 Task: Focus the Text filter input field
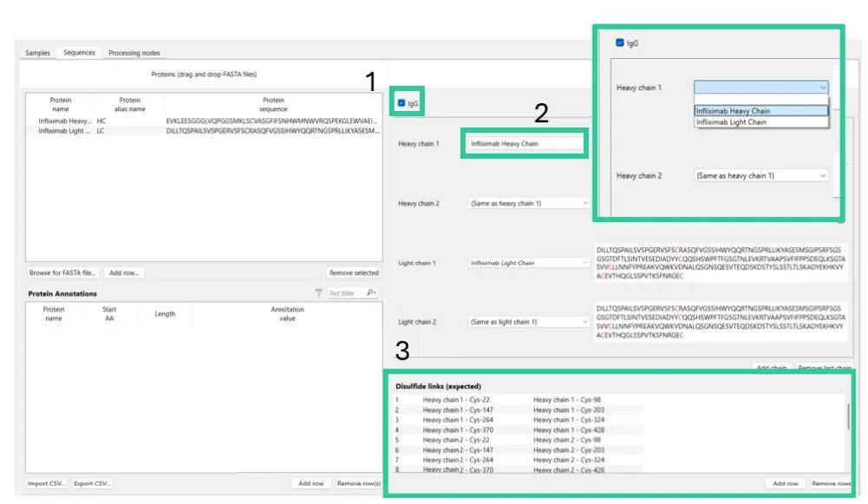pos(345,293)
